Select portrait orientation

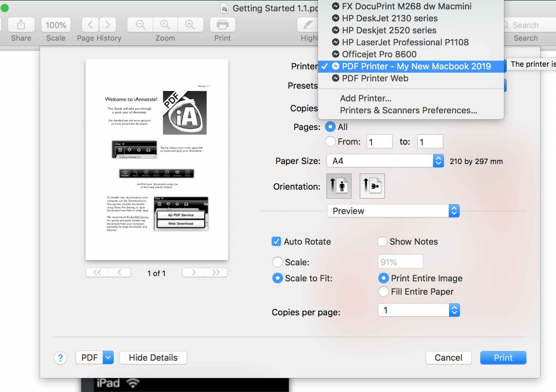click(x=339, y=186)
